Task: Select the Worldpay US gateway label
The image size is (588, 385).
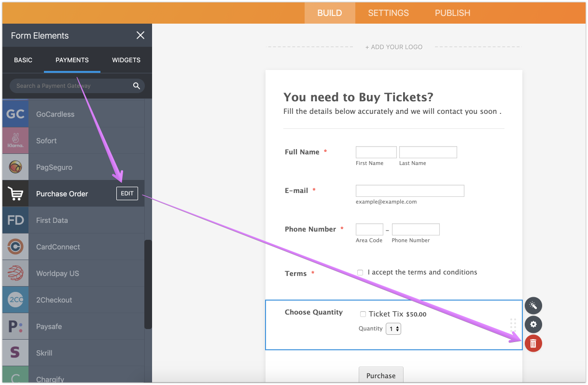Action: pos(57,274)
